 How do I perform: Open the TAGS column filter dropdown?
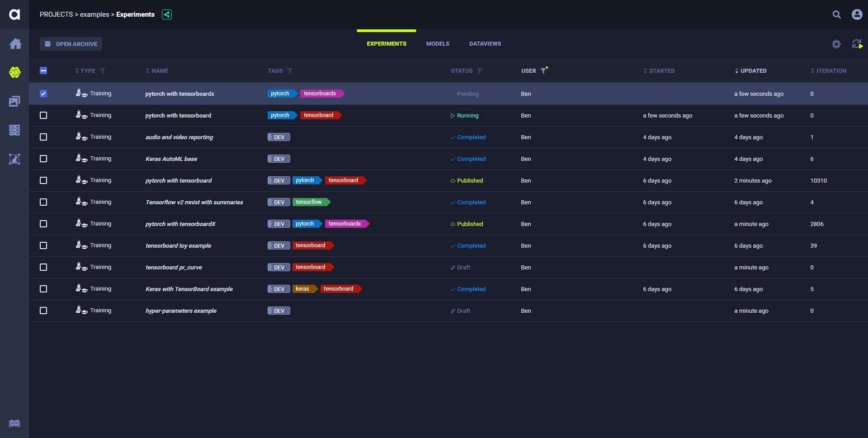click(290, 71)
